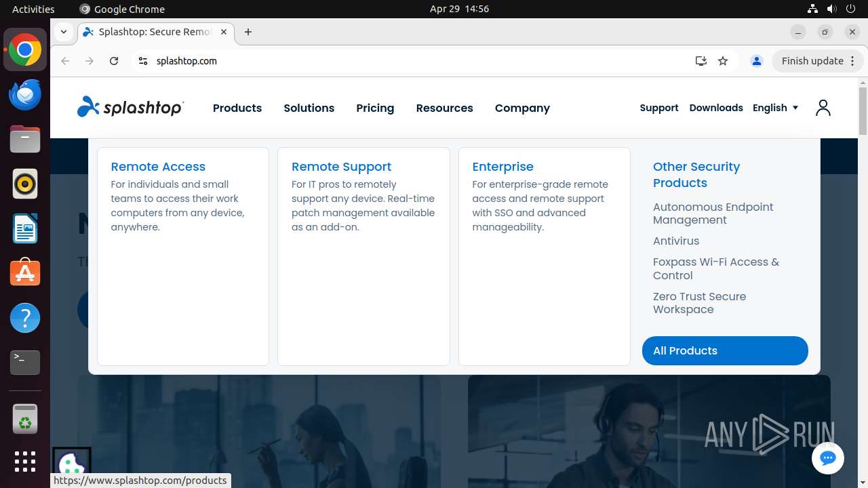Open the Company menu
This screenshot has height=488, width=868.
point(522,108)
